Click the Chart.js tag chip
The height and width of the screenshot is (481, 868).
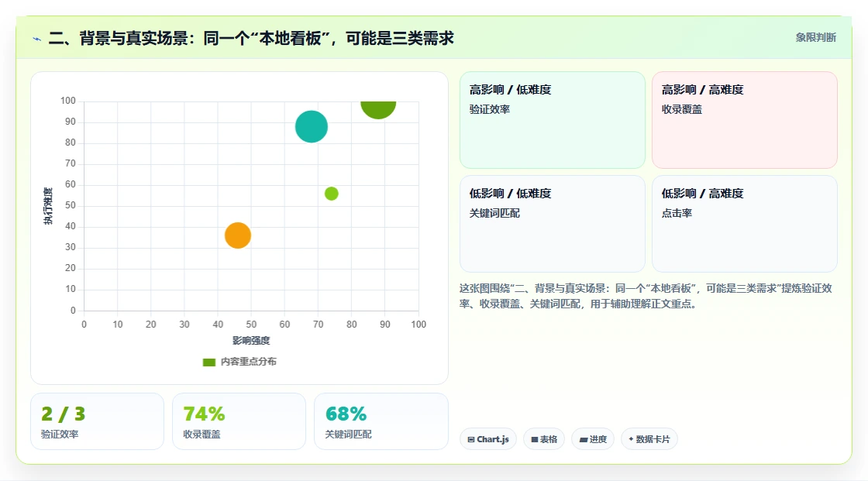[x=488, y=439]
